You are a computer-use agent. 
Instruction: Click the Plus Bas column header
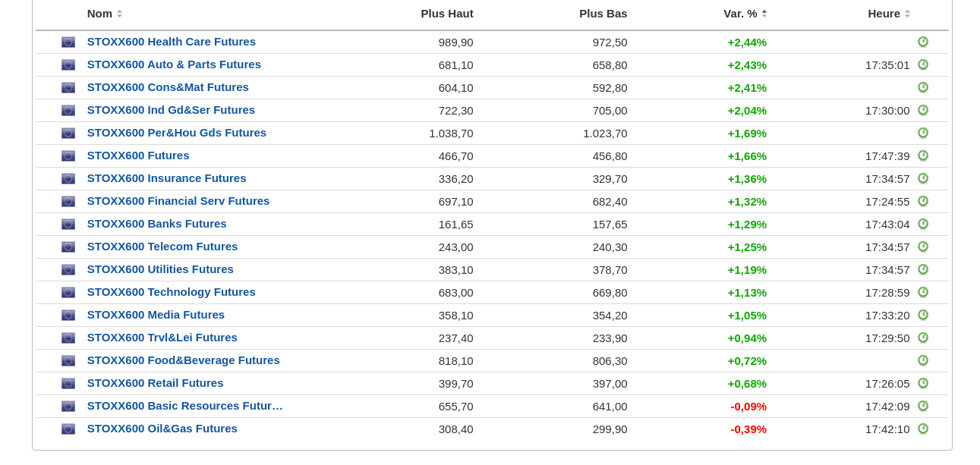[x=603, y=14]
